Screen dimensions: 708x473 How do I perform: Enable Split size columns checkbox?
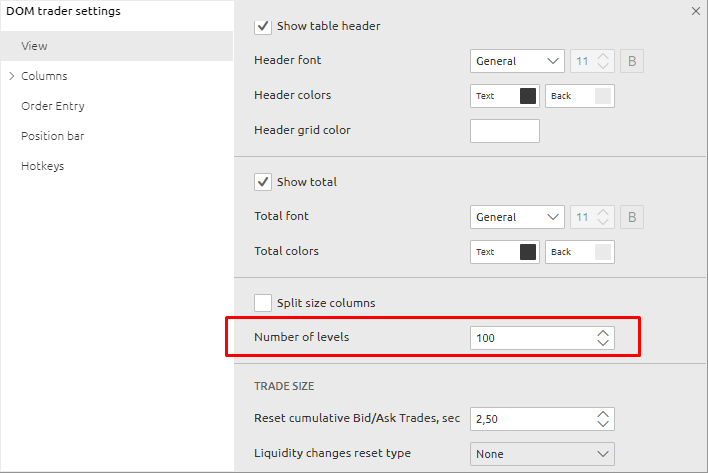coord(264,302)
